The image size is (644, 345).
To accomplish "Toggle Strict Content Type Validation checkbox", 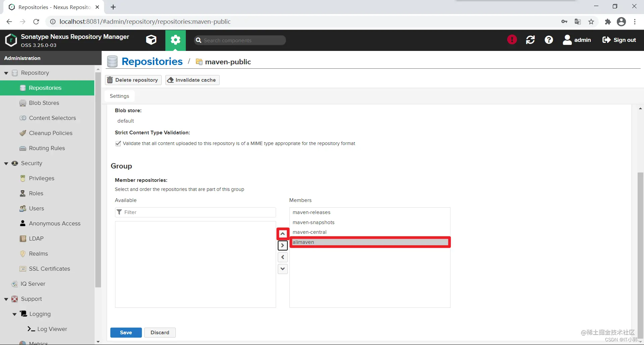I will [x=118, y=143].
